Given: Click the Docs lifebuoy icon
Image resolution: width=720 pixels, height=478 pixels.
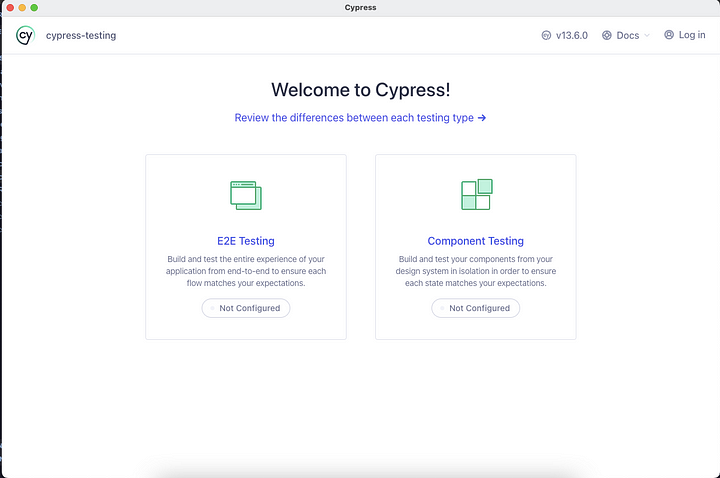Looking at the screenshot, I should [x=607, y=35].
